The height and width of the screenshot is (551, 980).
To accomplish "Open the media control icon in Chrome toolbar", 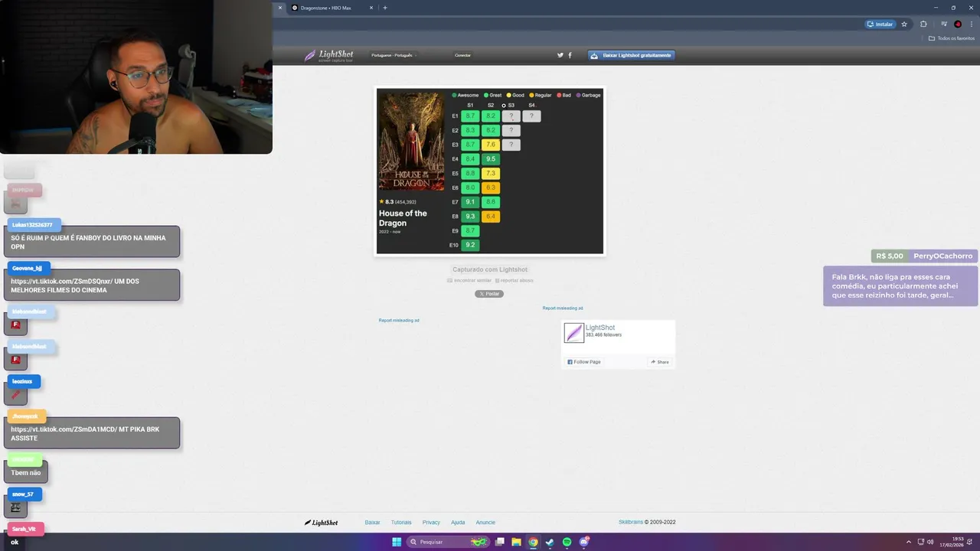I will pyautogui.click(x=944, y=24).
